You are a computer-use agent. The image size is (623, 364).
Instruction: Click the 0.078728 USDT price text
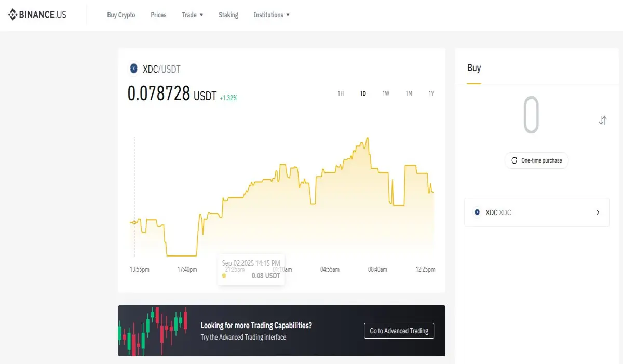172,93
